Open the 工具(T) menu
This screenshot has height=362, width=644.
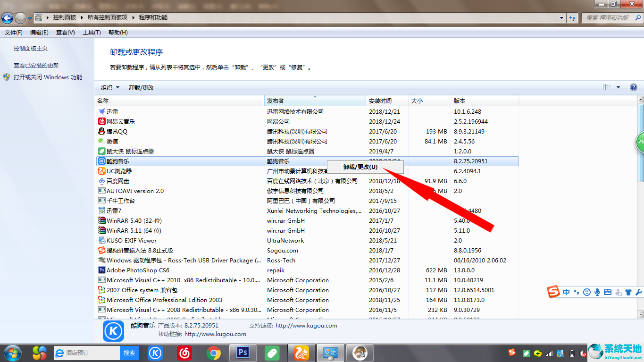92,33
